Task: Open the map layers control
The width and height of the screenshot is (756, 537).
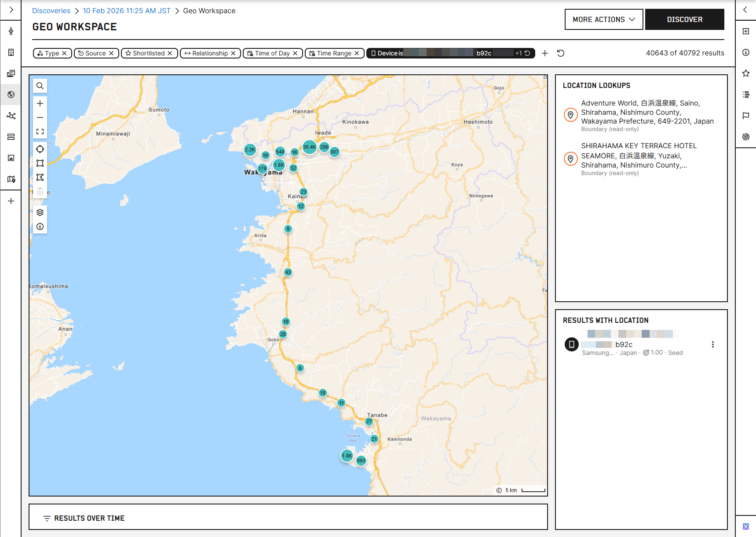Action: (x=40, y=212)
